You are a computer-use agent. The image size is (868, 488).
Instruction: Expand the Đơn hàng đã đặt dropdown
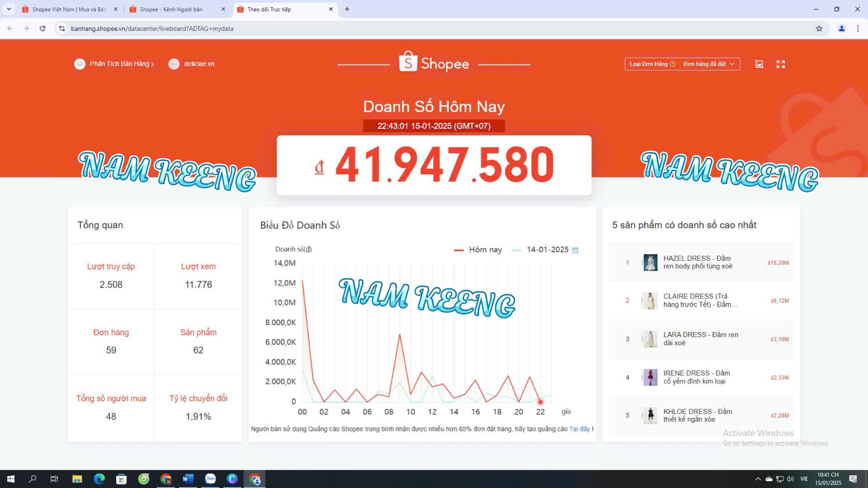tap(709, 64)
